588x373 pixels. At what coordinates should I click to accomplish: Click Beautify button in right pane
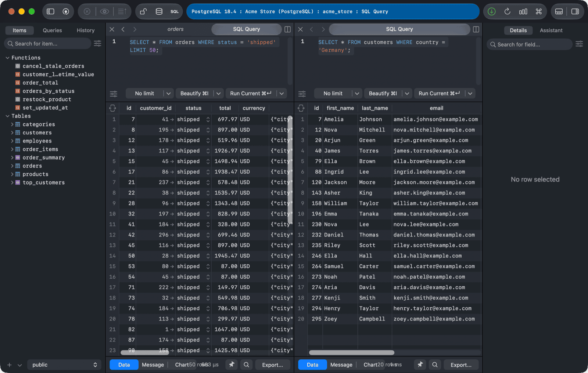point(383,94)
